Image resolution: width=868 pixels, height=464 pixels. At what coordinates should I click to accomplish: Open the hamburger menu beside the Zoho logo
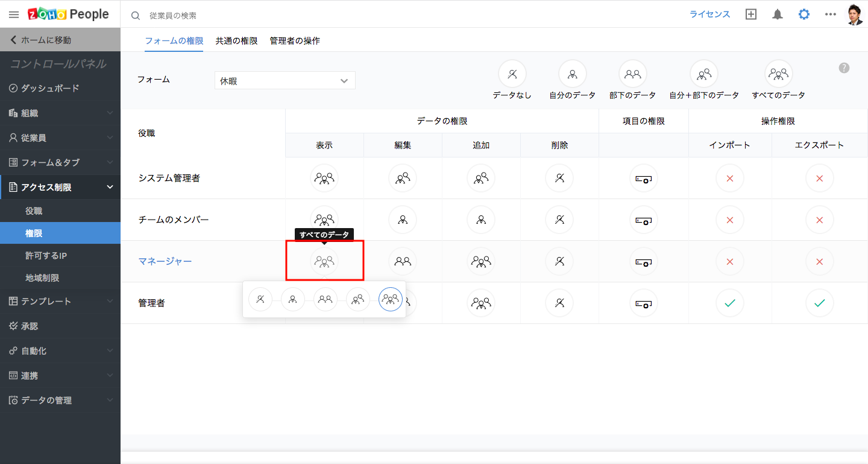tap(14, 14)
